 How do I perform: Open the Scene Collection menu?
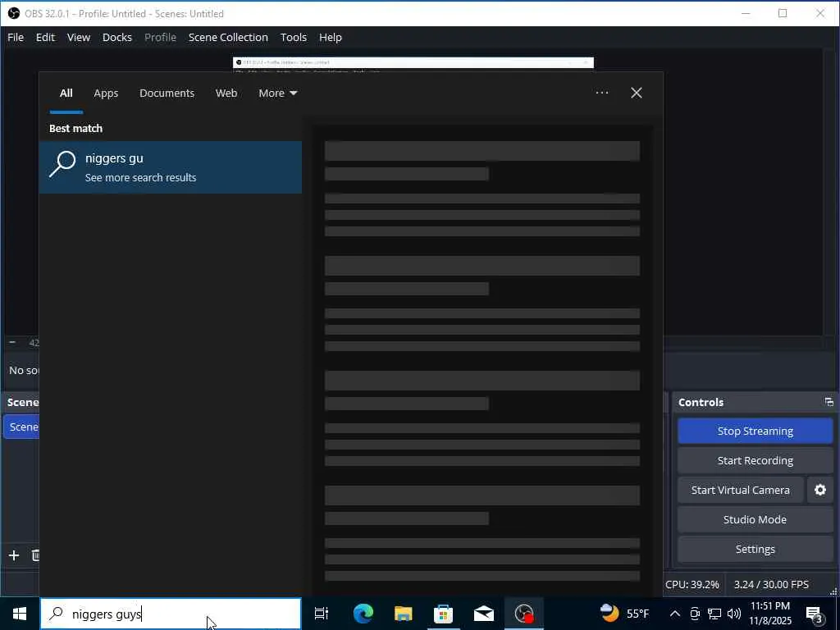tap(228, 38)
